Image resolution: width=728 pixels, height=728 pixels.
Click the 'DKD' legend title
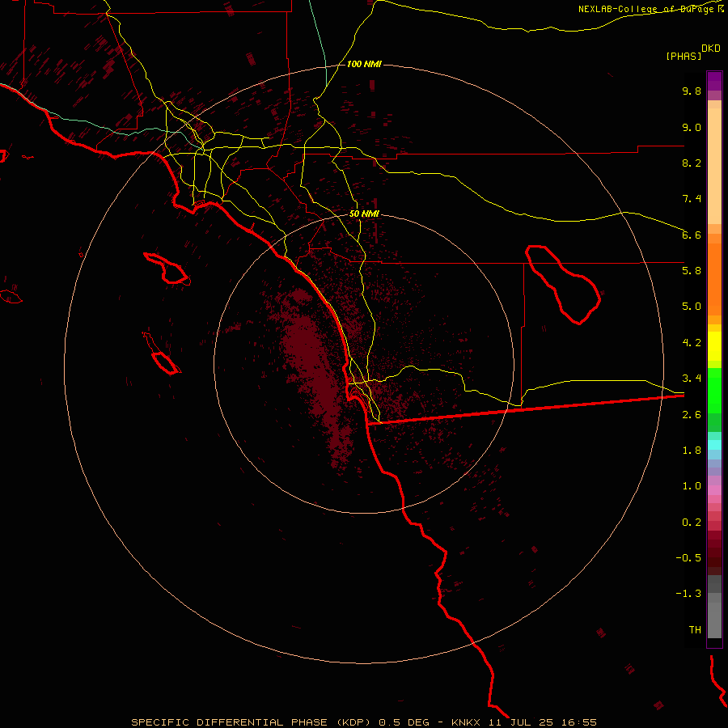[x=711, y=49]
